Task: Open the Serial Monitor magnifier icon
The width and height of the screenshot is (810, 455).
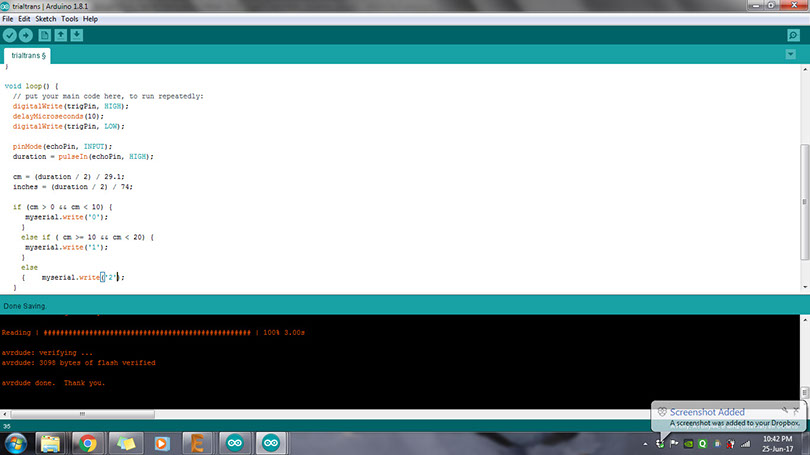Action: (x=793, y=35)
